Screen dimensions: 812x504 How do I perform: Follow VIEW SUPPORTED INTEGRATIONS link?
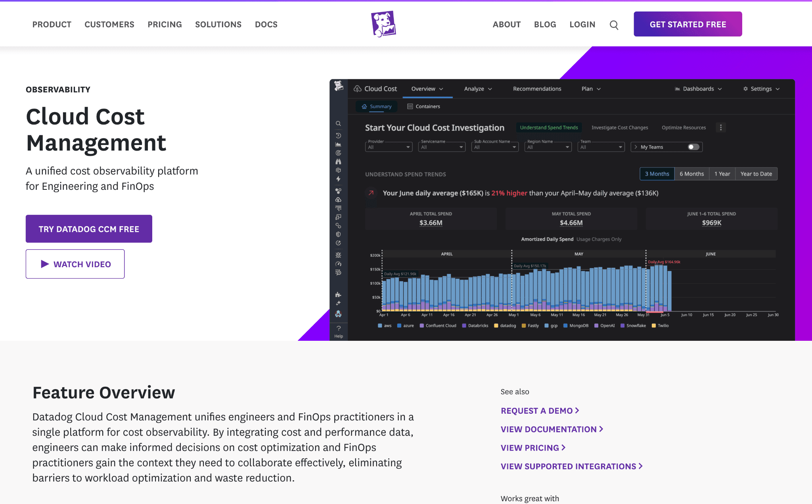(x=572, y=466)
